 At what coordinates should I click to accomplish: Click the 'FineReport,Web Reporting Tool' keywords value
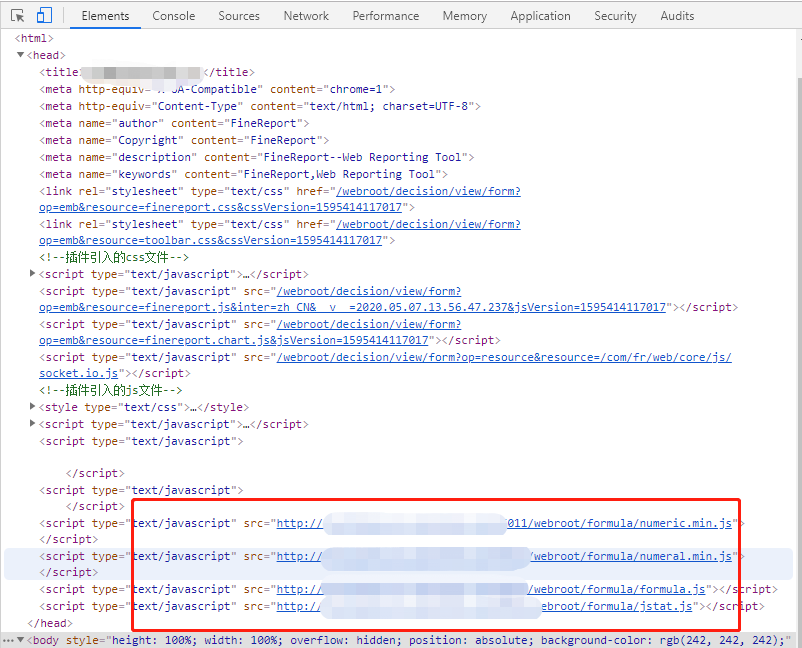(x=339, y=174)
